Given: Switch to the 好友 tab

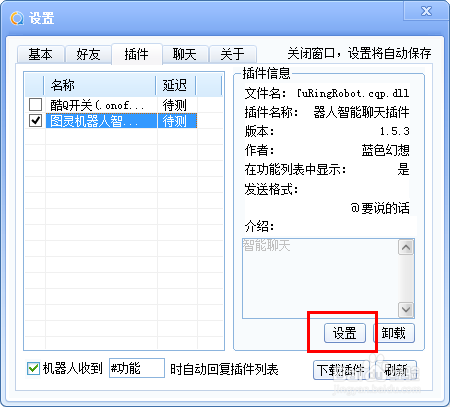Looking at the screenshot, I should (x=88, y=54).
